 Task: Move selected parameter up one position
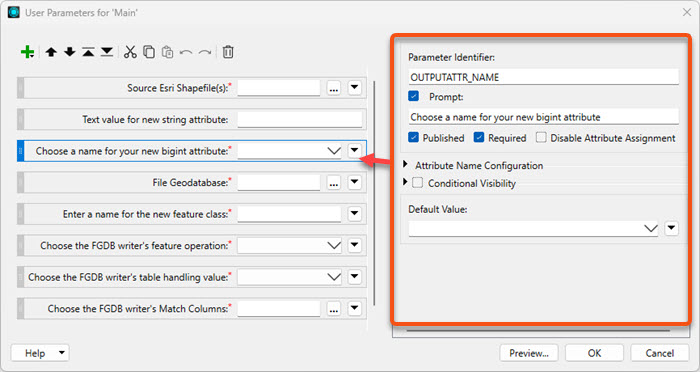coord(51,52)
